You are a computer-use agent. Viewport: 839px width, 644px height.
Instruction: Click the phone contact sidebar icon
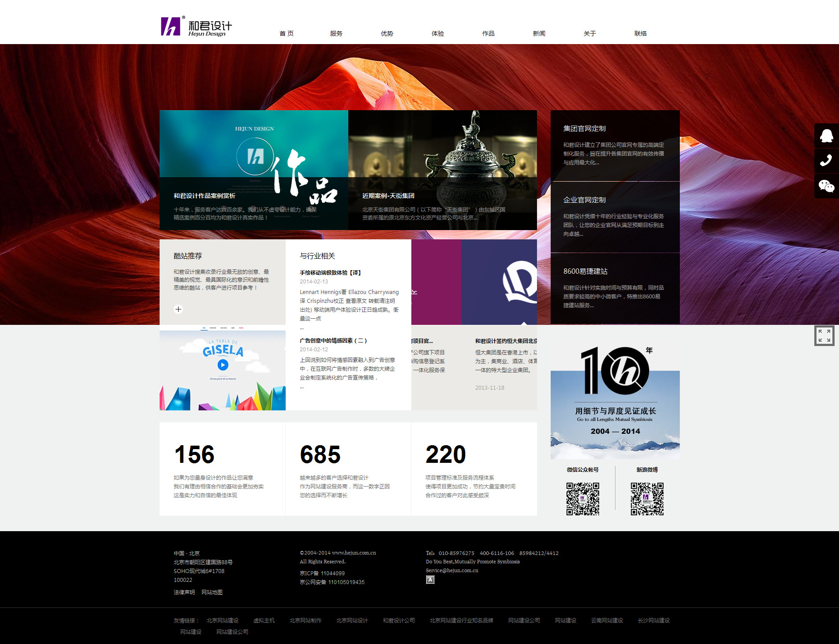pyautogui.click(x=826, y=160)
